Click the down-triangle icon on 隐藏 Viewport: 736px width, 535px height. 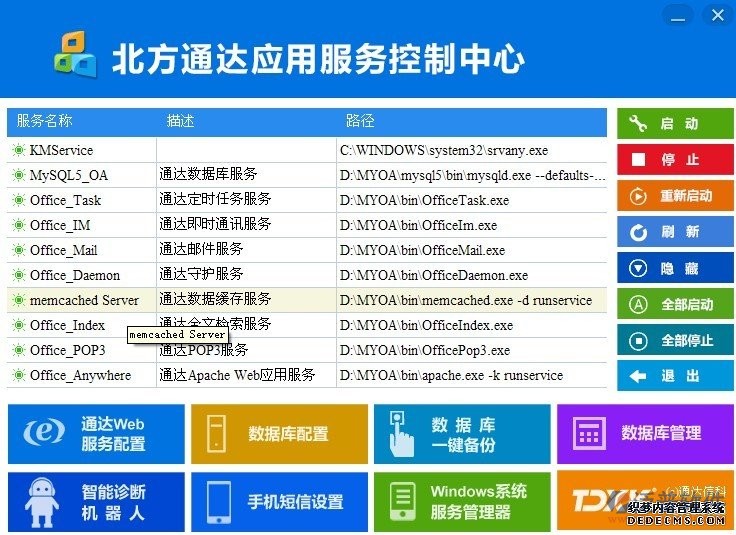click(638, 268)
